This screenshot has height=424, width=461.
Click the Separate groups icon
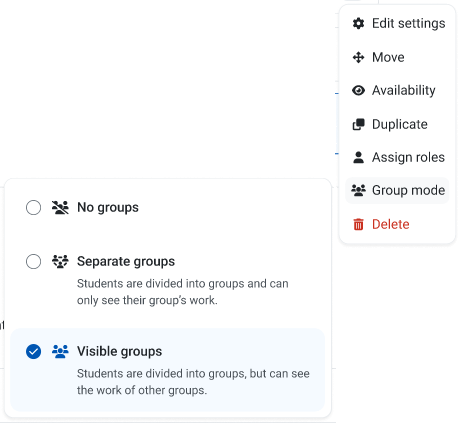click(60, 261)
